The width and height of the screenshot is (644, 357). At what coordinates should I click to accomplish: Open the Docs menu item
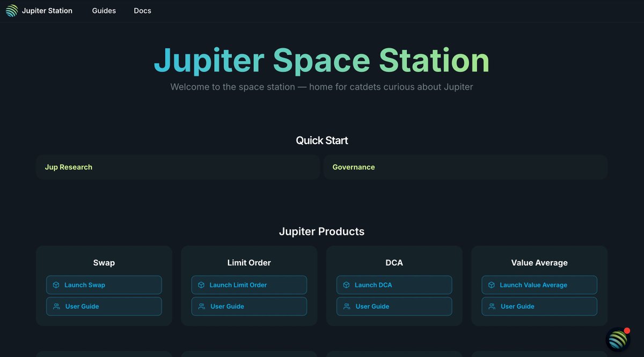click(x=142, y=11)
